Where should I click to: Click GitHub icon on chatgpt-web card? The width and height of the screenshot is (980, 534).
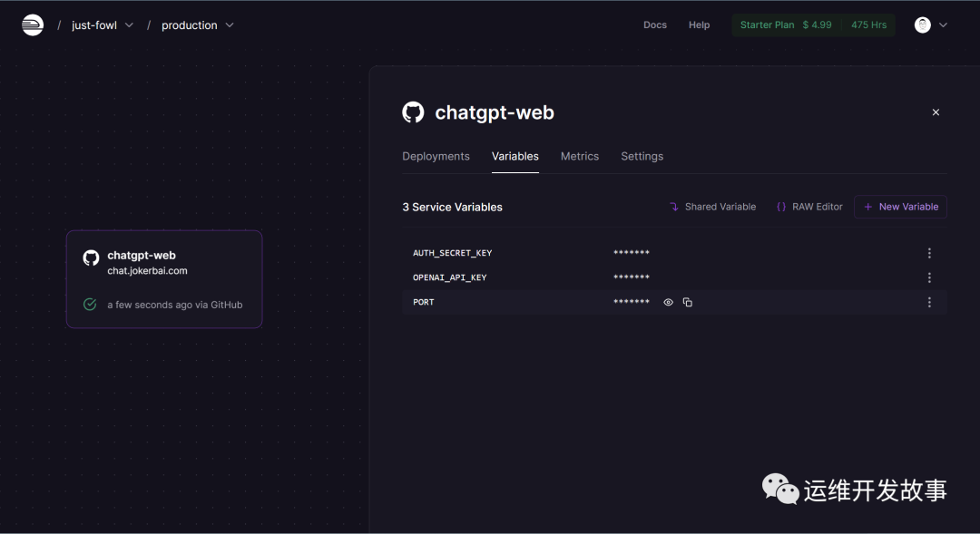92,258
